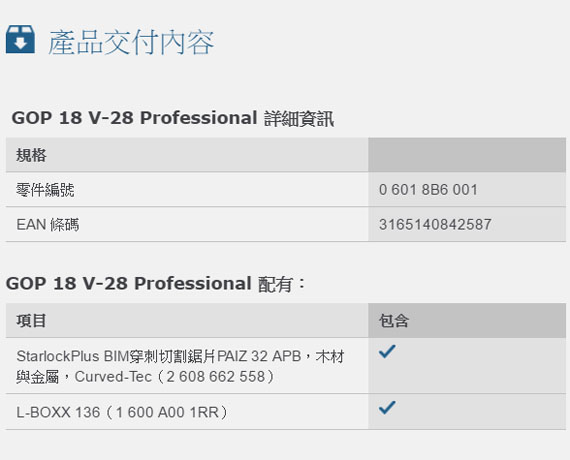Select part number 0 601 8B6 001

point(428,190)
